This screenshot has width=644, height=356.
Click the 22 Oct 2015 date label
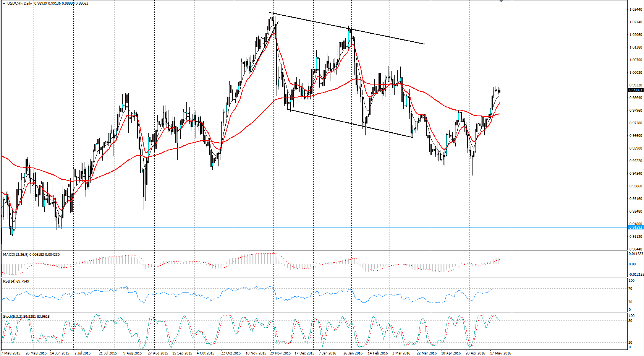tap(231, 353)
